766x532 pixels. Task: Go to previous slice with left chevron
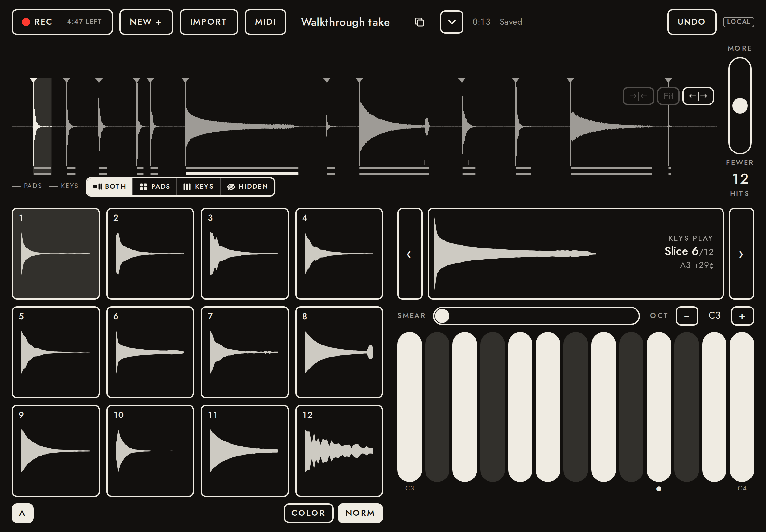pos(410,254)
